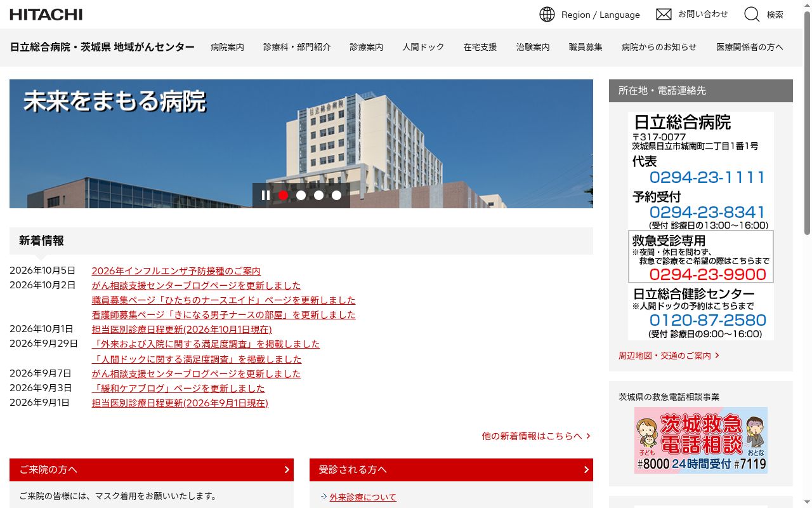The height and width of the screenshot is (508, 812).
Task: Open the 検索 magnifier icon
Action: click(752, 14)
